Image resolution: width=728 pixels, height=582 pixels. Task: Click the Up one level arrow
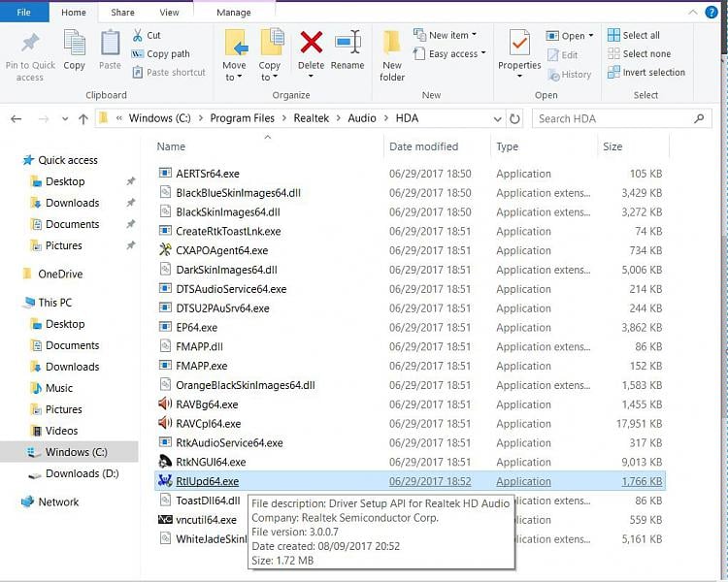83,119
